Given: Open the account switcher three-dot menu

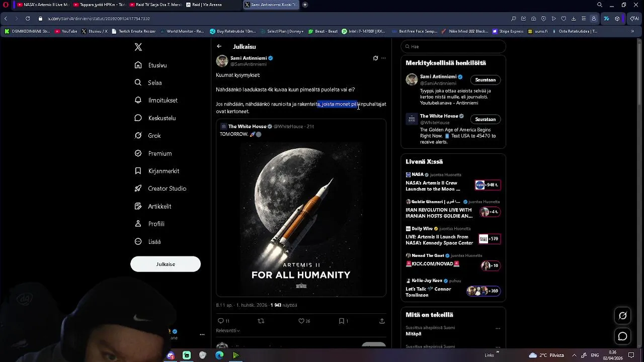Looking at the screenshot, I should [x=202, y=334].
